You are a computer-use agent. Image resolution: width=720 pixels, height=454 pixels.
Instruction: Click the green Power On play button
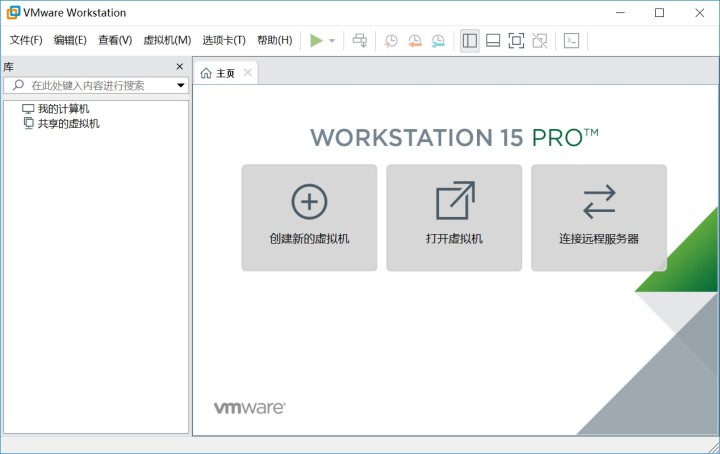pos(316,40)
